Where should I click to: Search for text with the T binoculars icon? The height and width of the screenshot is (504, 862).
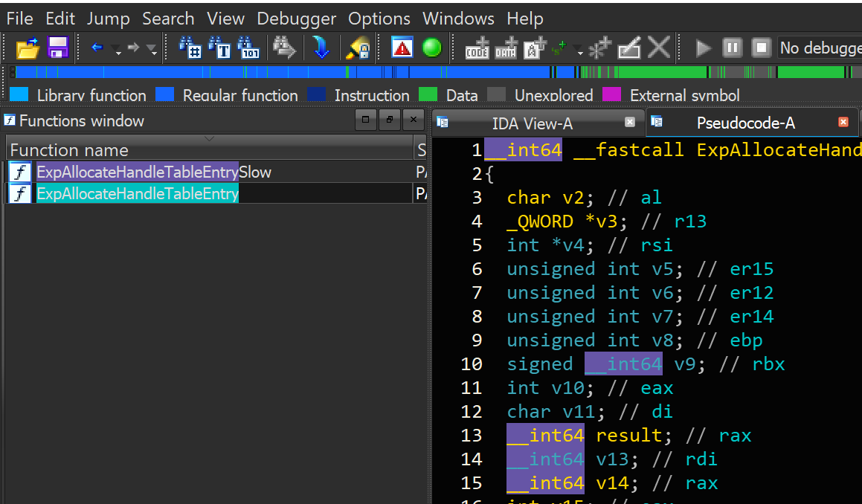pyautogui.click(x=219, y=48)
